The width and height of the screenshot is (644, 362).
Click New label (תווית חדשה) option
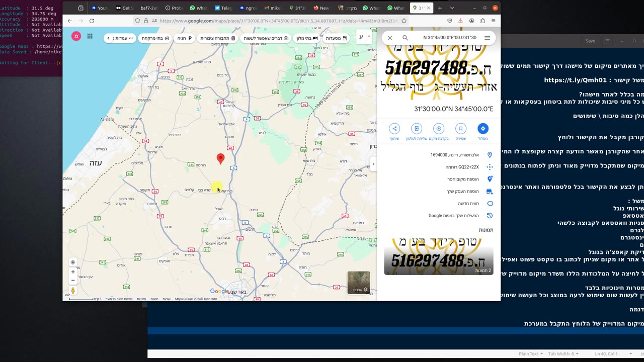(439, 204)
